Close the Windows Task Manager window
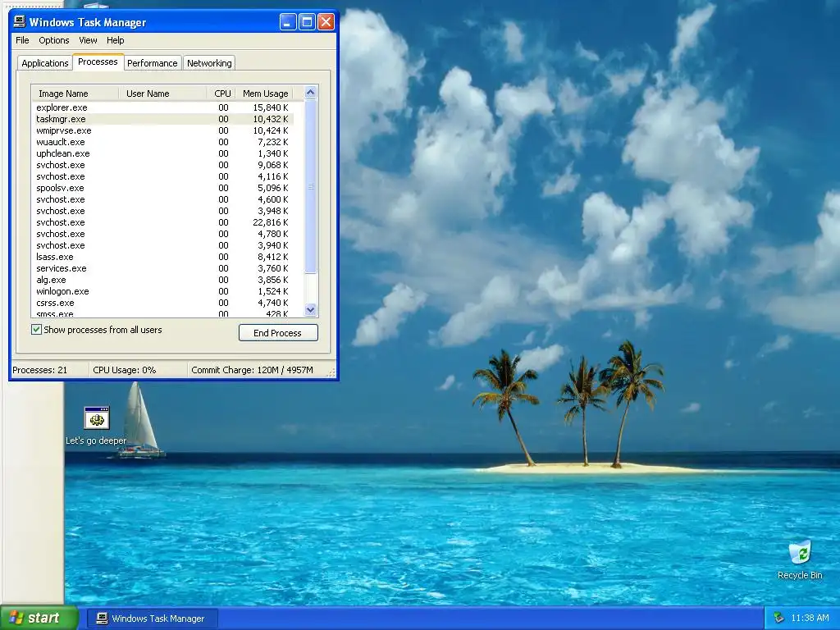The height and width of the screenshot is (630, 840). coord(326,22)
